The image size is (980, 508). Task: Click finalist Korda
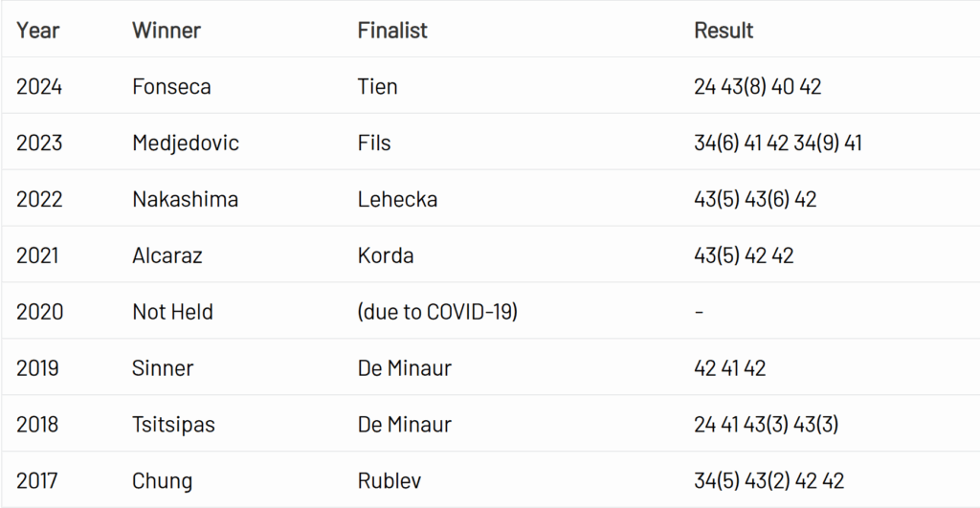pos(386,256)
